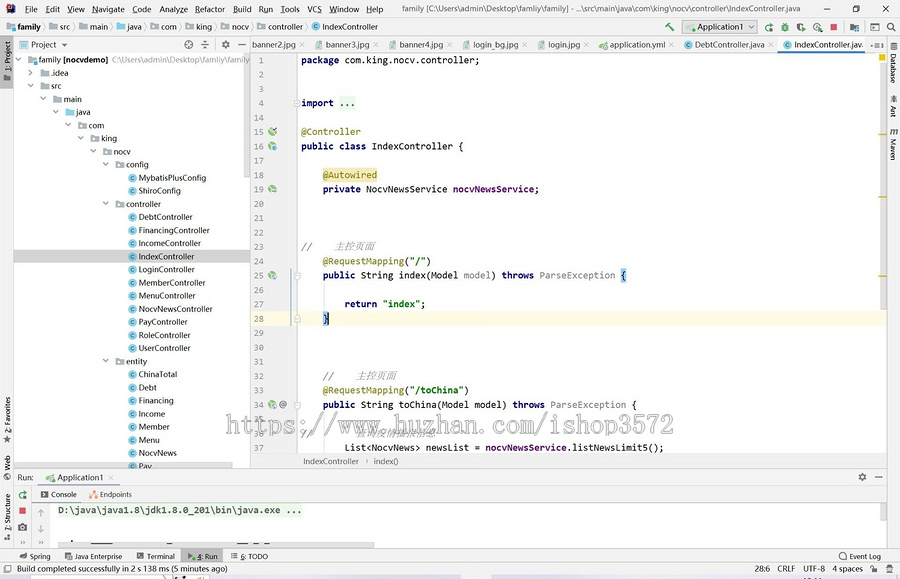Open Search Everywhere magnifier icon
This screenshot has height=579, width=900.
click(x=891, y=27)
